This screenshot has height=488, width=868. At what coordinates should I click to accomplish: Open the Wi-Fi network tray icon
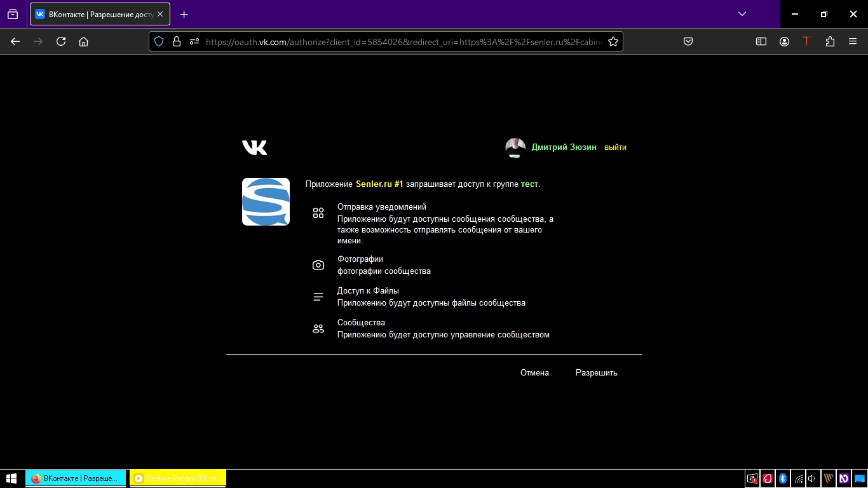point(798,478)
